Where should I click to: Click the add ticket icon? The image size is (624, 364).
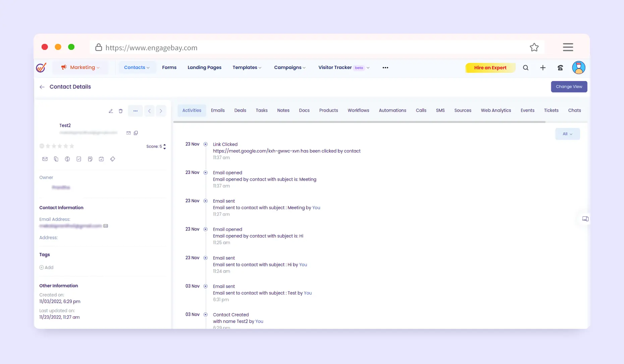(x=113, y=159)
